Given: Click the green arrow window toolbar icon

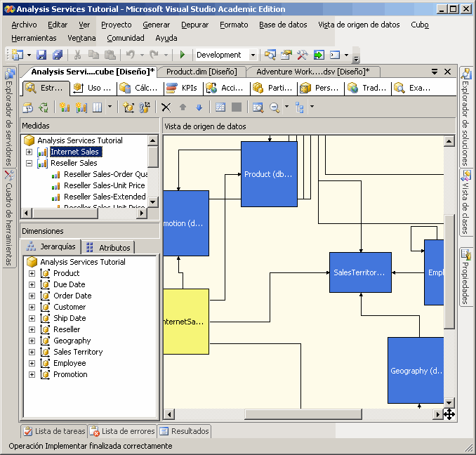Looking at the screenshot, I should (319, 55).
